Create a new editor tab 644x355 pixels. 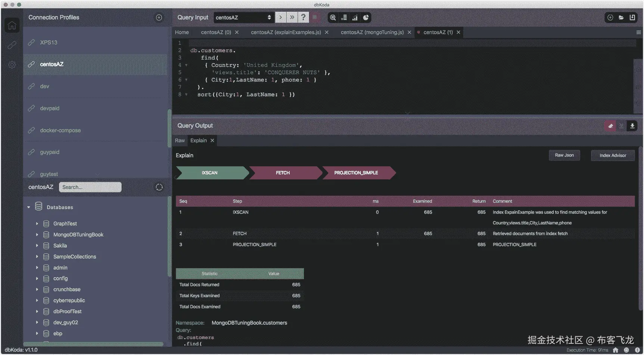click(610, 18)
